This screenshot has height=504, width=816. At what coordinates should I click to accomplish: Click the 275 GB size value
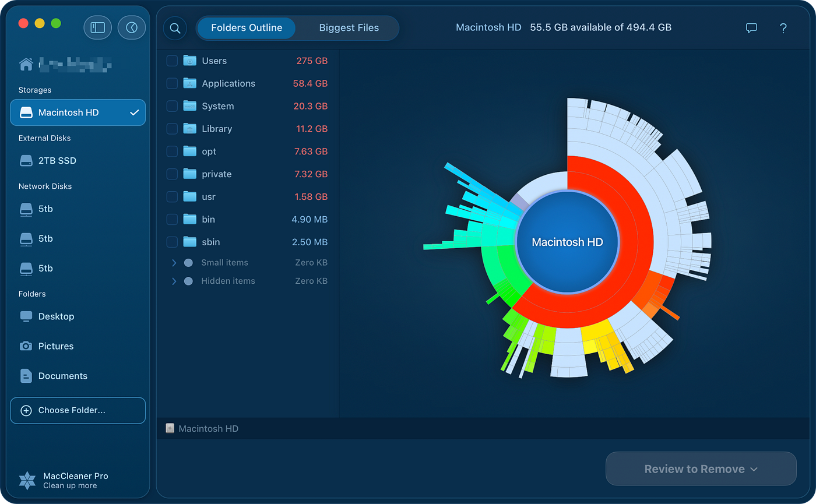click(x=312, y=61)
